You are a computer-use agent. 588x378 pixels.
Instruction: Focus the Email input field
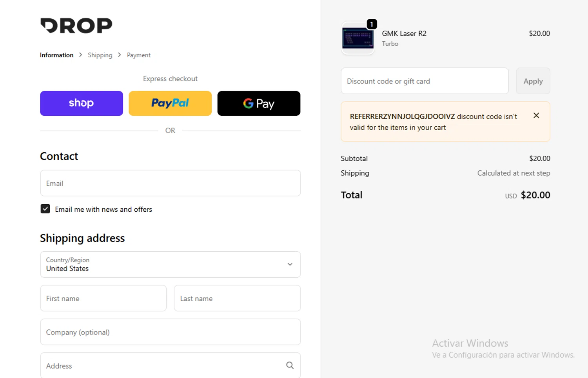pyautogui.click(x=170, y=183)
